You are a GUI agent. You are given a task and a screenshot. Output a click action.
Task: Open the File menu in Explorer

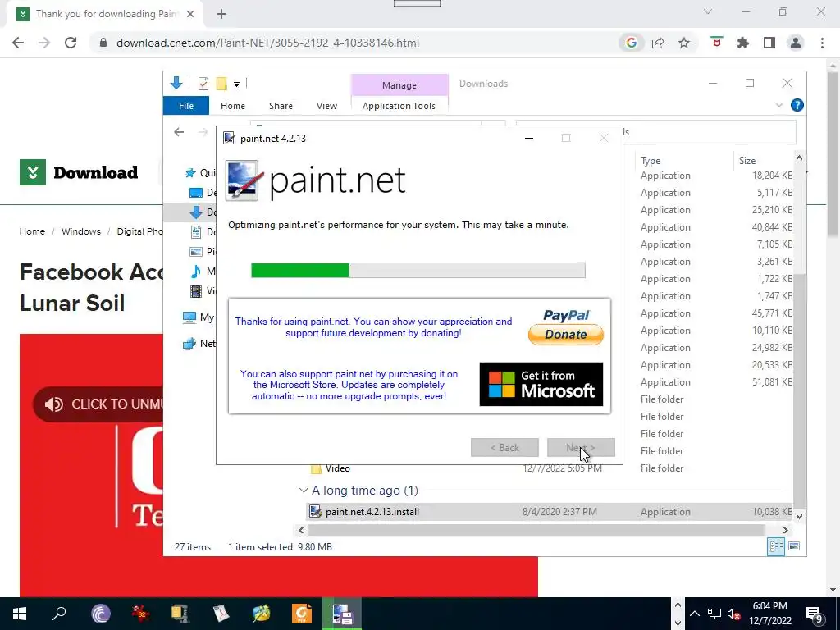point(186,106)
